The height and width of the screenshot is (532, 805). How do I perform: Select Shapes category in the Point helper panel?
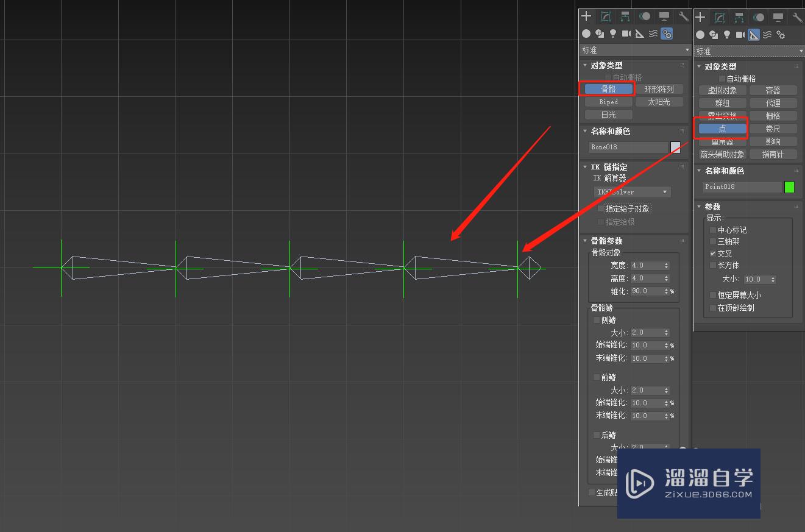(714, 35)
